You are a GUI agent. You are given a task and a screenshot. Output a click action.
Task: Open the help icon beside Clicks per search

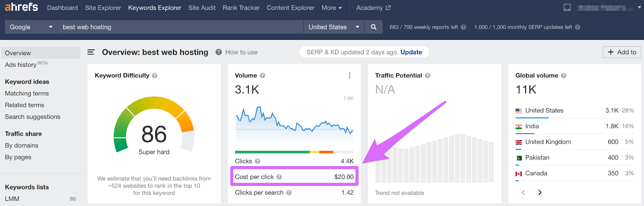(x=289, y=193)
